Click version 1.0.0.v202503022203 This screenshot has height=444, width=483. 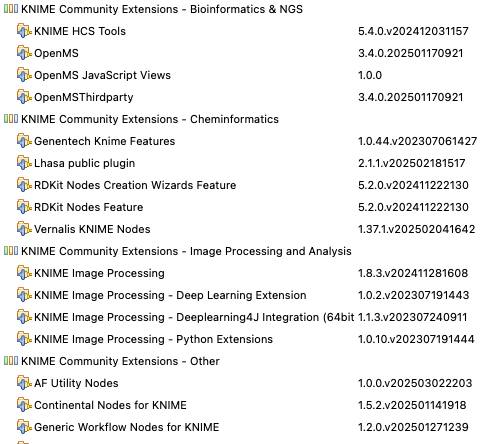pyautogui.click(x=415, y=383)
